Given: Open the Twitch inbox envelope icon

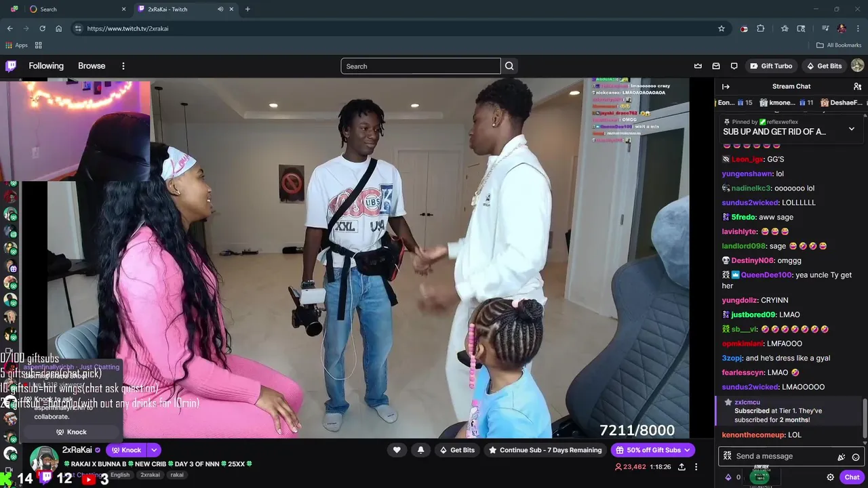Looking at the screenshot, I should point(716,66).
